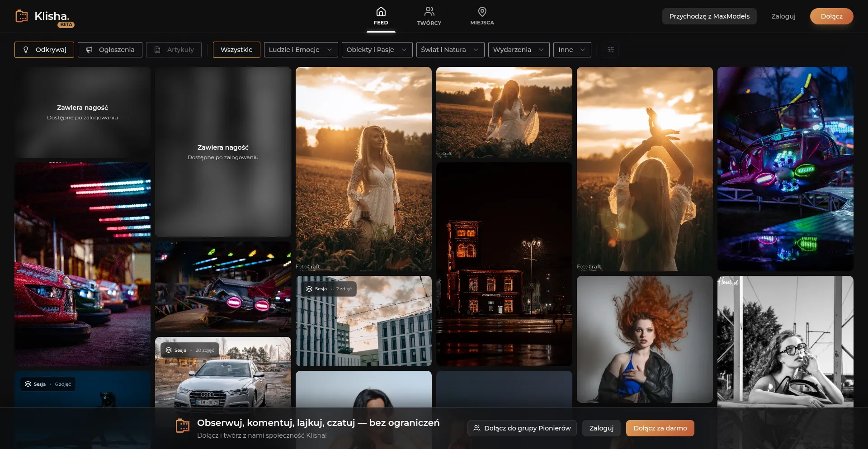The height and width of the screenshot is (449, 868).
Task: Click the Sesja 20 zdjęć layers badge
Action: (x=190, y=350)
